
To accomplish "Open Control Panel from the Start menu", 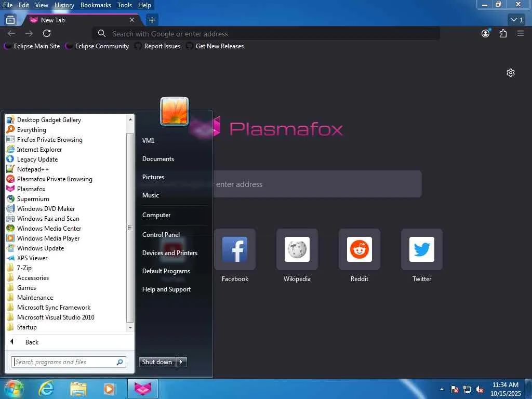I will 161,234.
